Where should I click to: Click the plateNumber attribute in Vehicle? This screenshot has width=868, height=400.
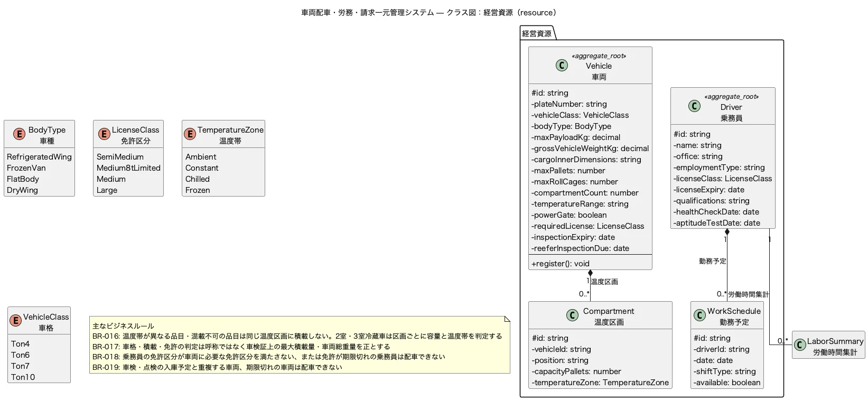click(569, 104)
